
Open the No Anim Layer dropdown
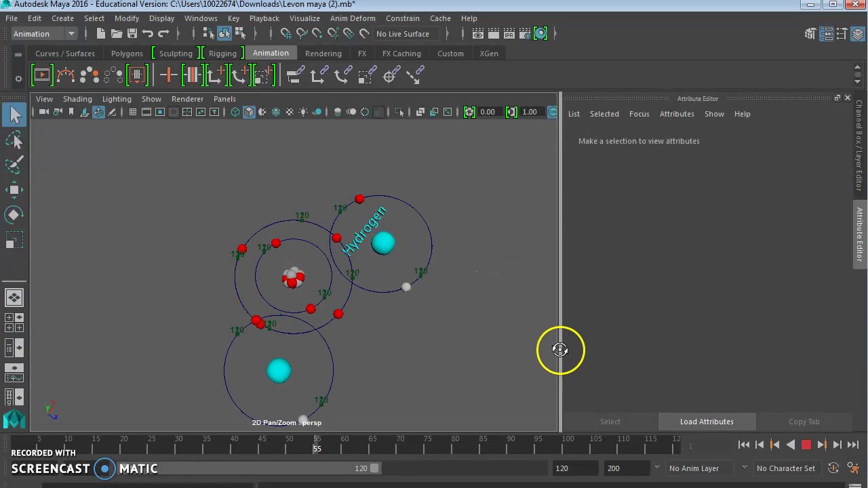click(x=698, y=468)
